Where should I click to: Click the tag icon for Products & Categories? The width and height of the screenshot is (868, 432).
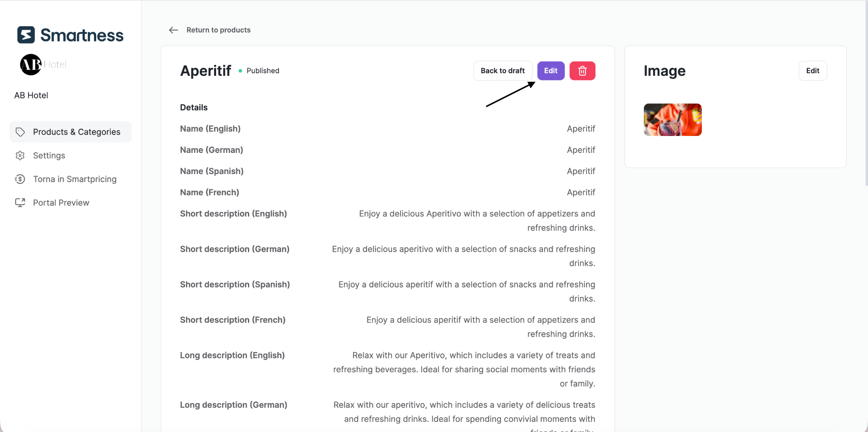point(20,132)
